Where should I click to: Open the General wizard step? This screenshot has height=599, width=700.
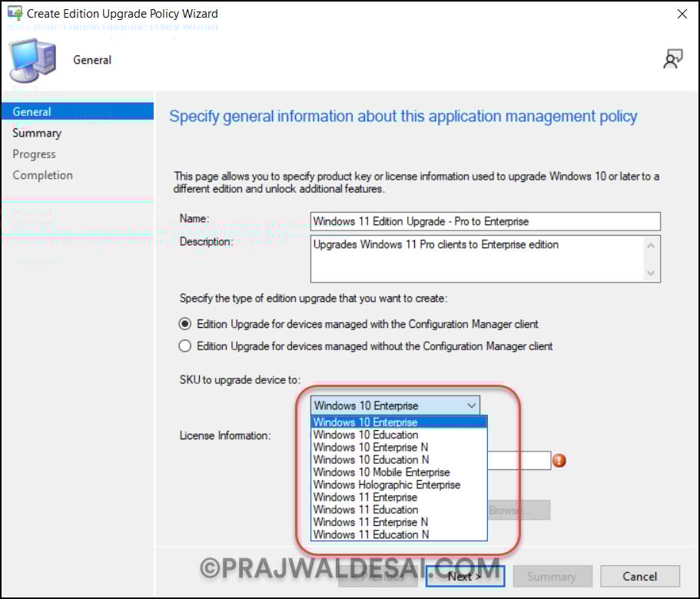point(78,111)
